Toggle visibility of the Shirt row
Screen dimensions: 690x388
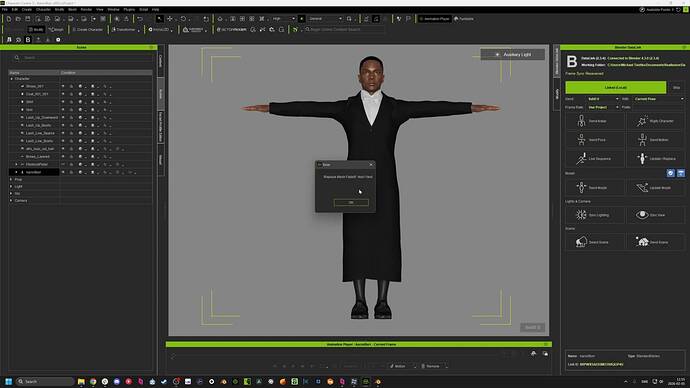[63, 102]
